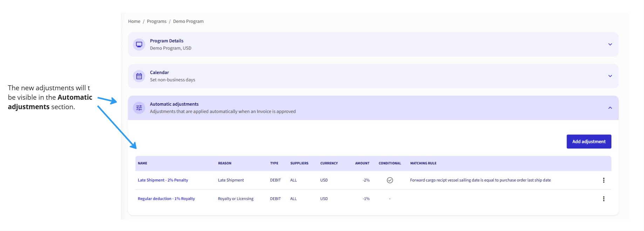This screenshot has width=644, height=231.
Task: Click the TYPE column header
Action: pyautogui.click(x=274, y=163)
